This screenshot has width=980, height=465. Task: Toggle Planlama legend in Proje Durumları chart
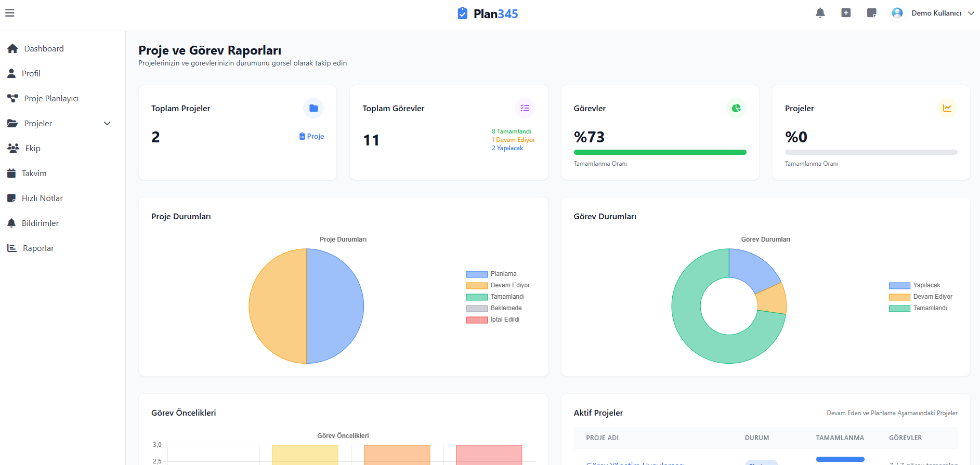pos(491,274)
